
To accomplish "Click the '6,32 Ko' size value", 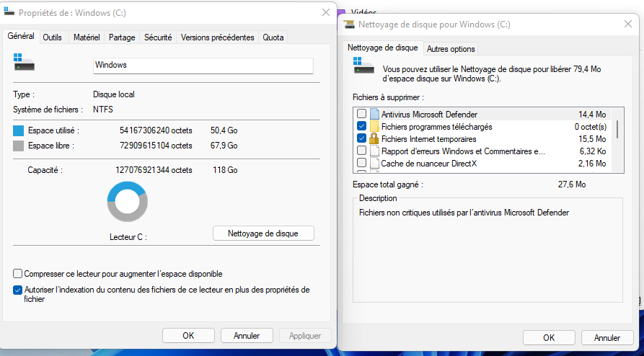I will click(593, 151).
